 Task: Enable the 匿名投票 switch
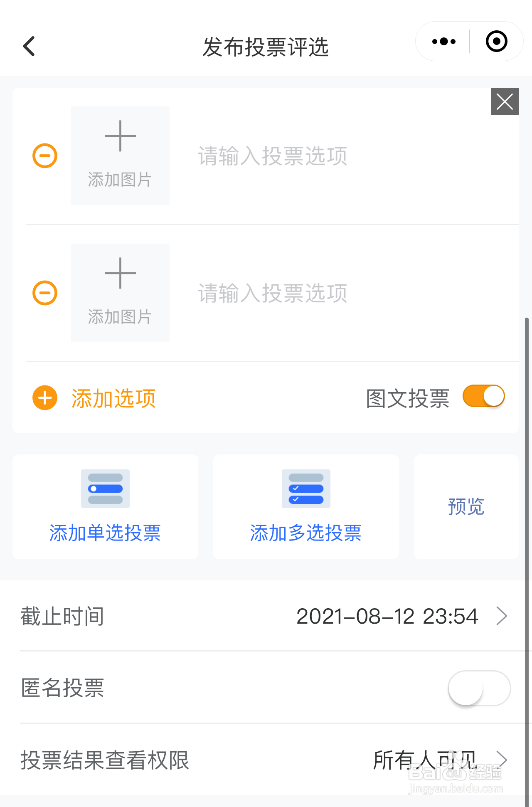click(479, 688)
